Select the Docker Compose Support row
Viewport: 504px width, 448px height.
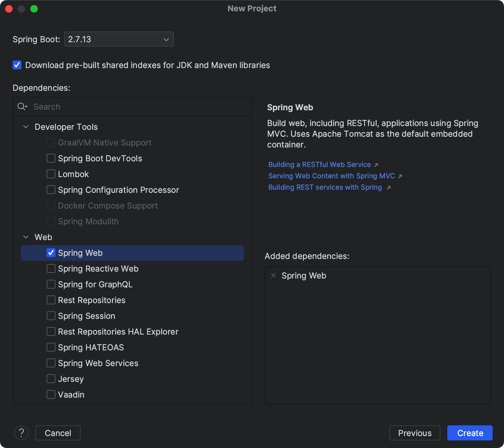132,206
